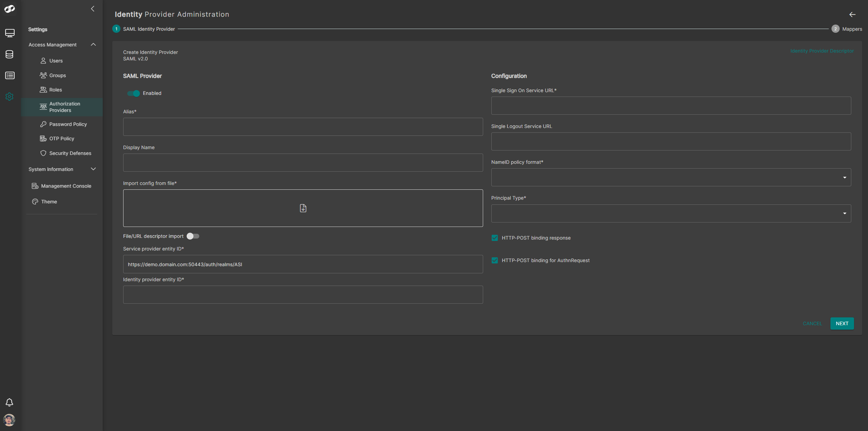Click the OTP Policy icon
Image resolution: width=868 pixels, height=431 pixels.
[43, 139]
